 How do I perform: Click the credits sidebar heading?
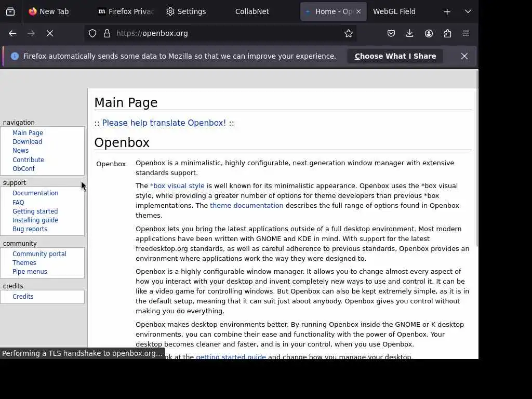click(13, 286)
